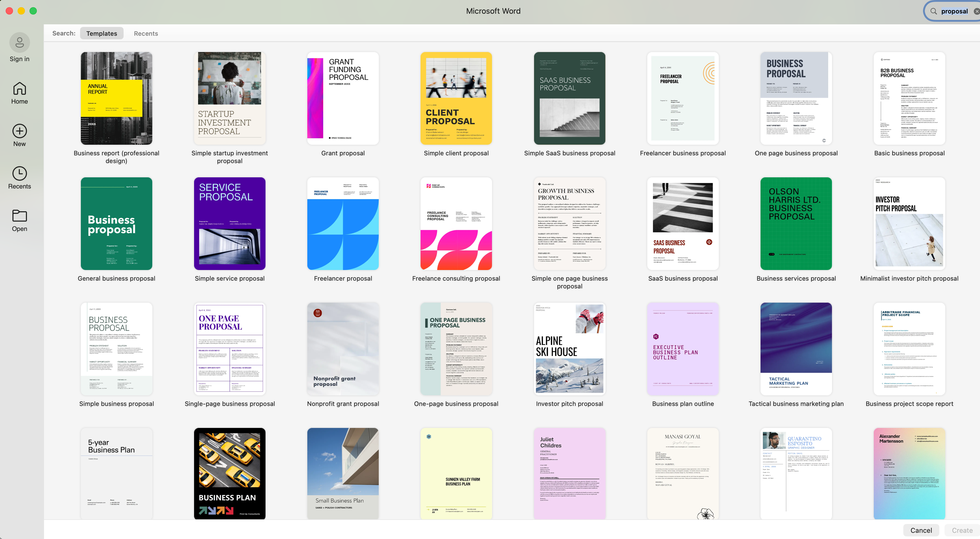Choose the SaaS business proposal template

coord(683,224)
